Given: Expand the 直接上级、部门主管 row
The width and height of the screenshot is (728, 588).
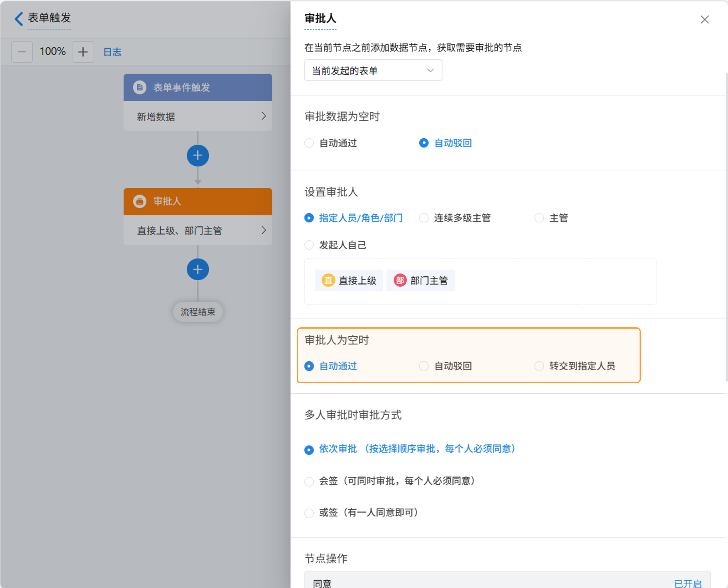Looking at the screenshot, I should (x=264, y=230).
